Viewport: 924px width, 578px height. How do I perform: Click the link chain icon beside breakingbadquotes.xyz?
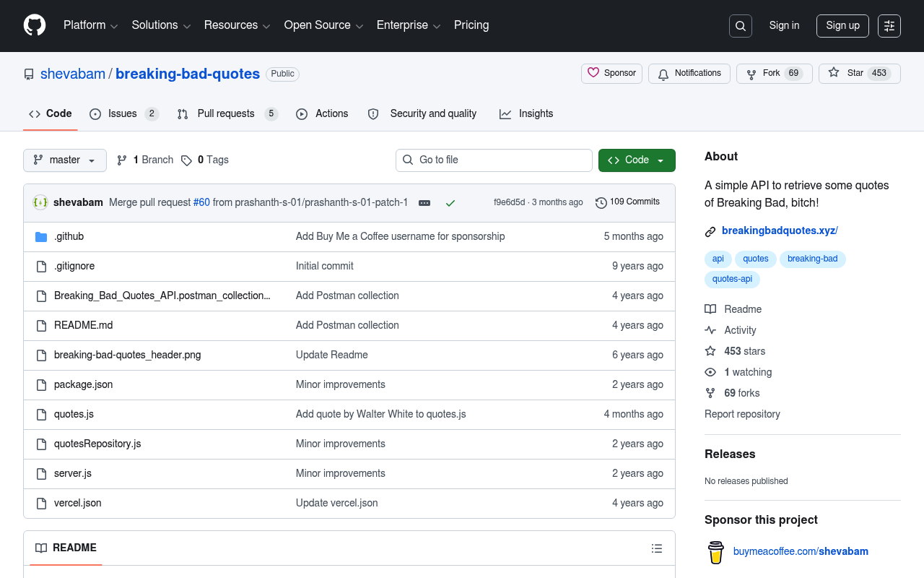coord(710,231)
